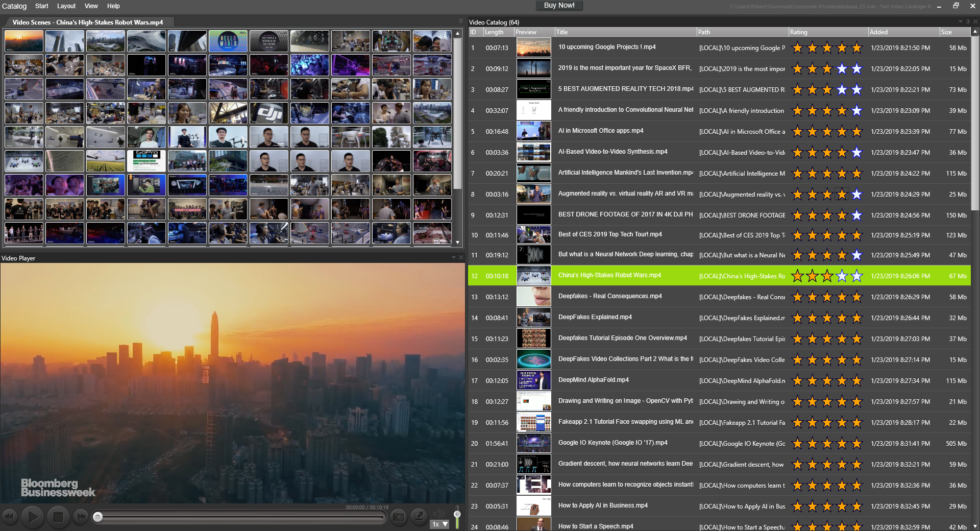Pin the Video Catalog panel
Image resolution: width=980 pixels, height=531 pixels.
coord(968,21)
